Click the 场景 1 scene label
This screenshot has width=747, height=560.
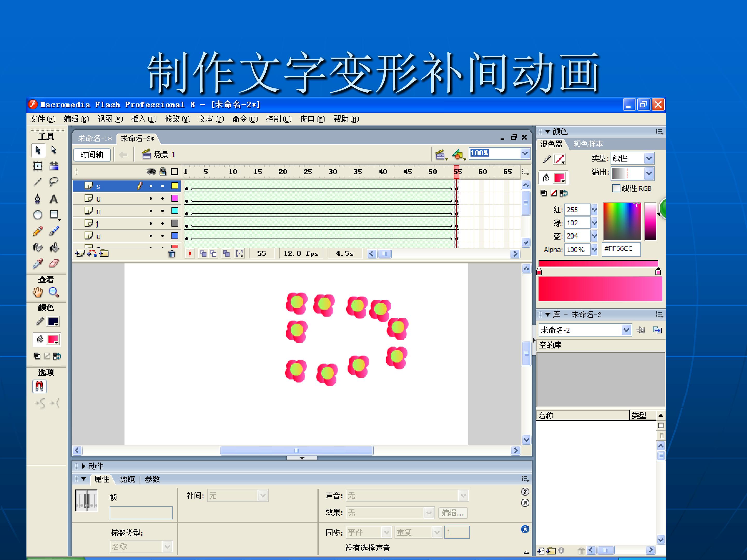click(x=164, y=155)
